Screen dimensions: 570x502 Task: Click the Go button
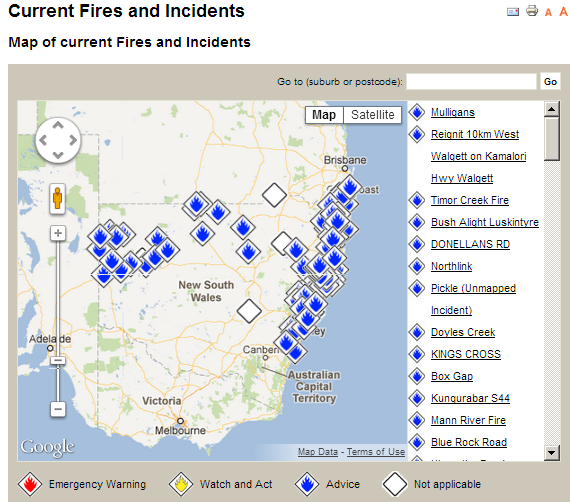[x=550, y=81]
